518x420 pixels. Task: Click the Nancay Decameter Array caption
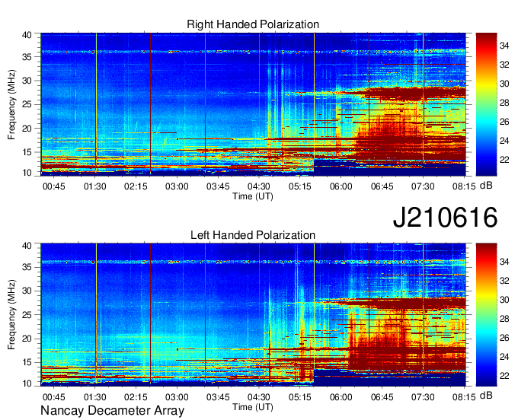112,410
